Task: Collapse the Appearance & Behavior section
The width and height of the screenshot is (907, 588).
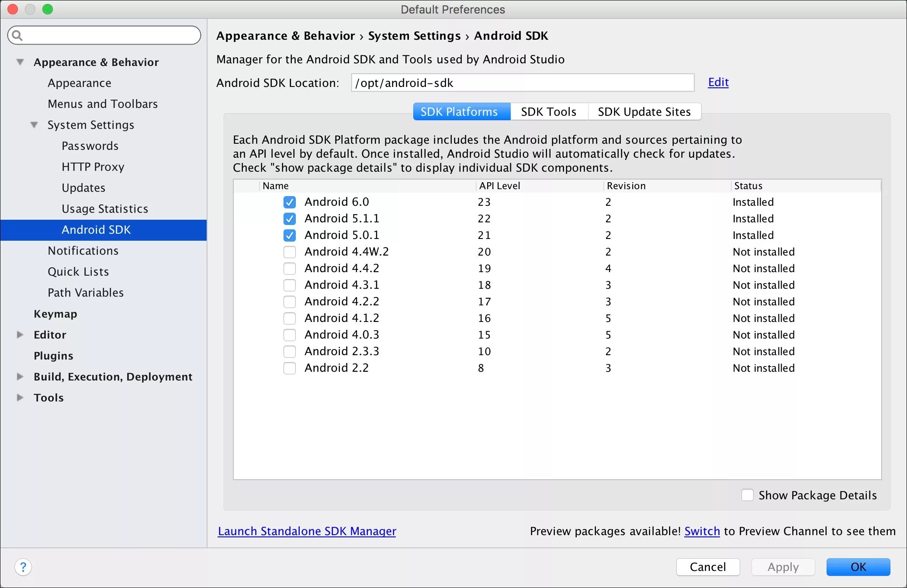Action: pyautogui.click(x=20, y=62)
